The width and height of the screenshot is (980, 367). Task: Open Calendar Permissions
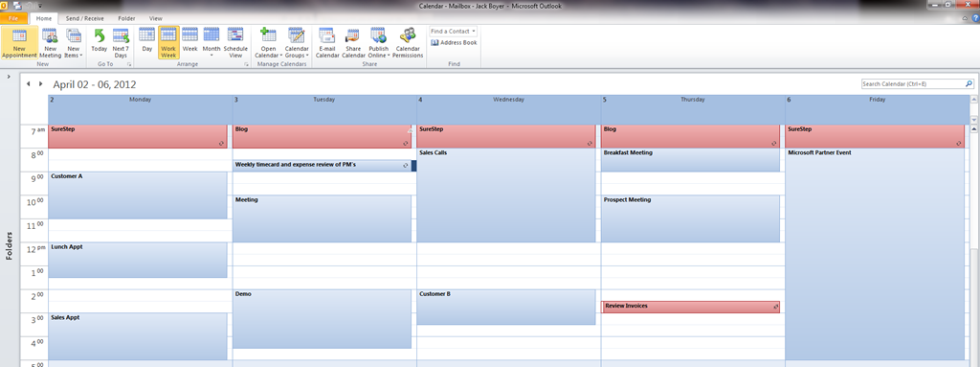tap(408, 43)
